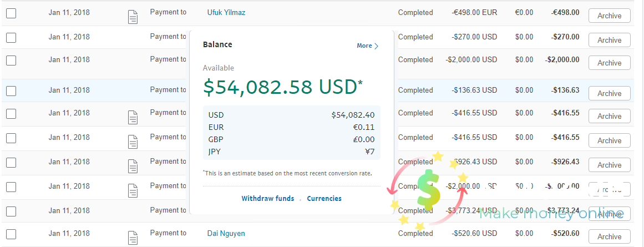
Task: Open note icon for first -$416.55 payment
Action: coord(133,118)
